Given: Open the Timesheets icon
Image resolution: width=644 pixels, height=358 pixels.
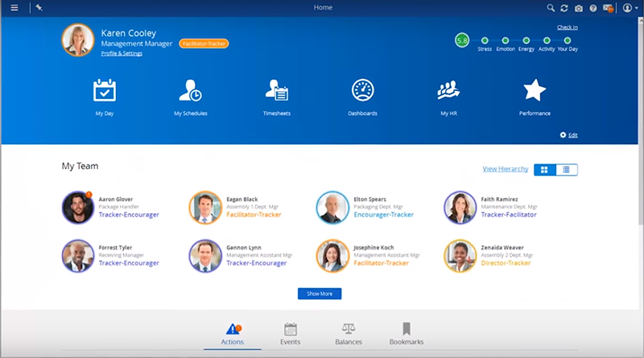Looking at the screenshot, I should 276,90.
